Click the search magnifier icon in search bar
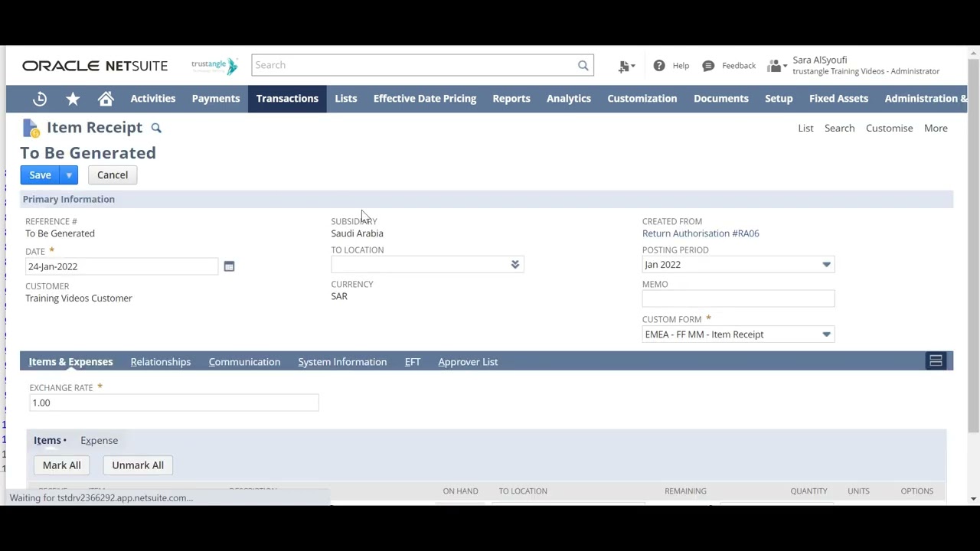This screenshot has width=980, height=551. 583,65
